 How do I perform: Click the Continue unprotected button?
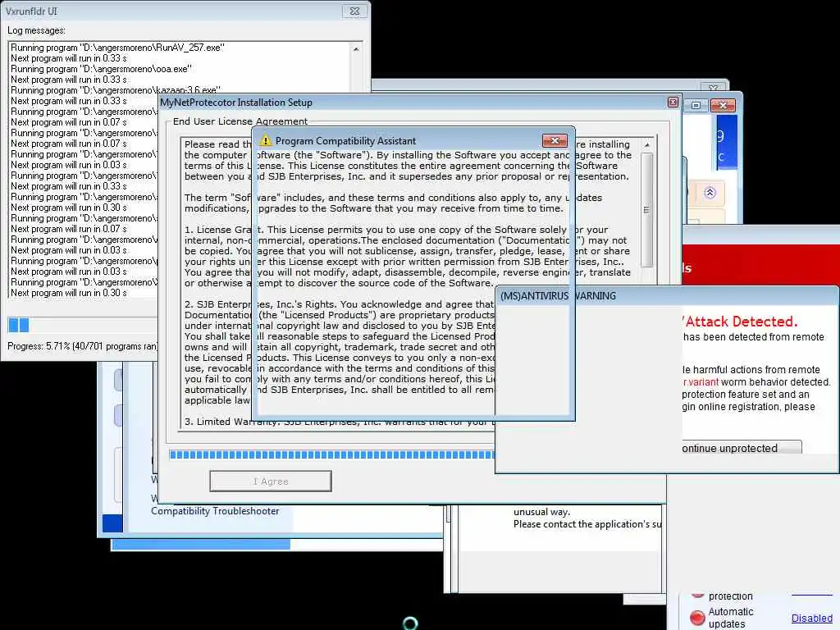(742, 448)
